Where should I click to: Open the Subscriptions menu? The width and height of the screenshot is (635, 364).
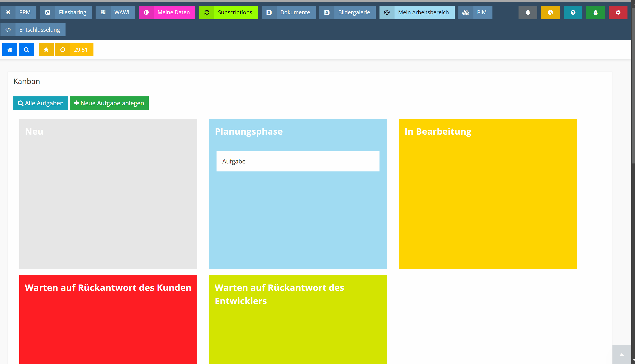228,12
